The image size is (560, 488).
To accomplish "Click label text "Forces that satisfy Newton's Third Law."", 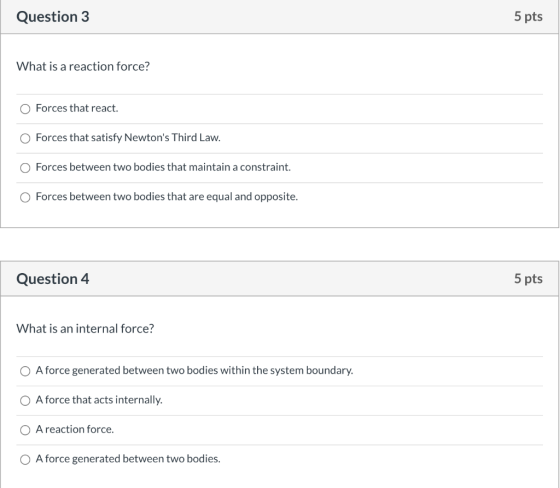I will click(x=128, y=138).
